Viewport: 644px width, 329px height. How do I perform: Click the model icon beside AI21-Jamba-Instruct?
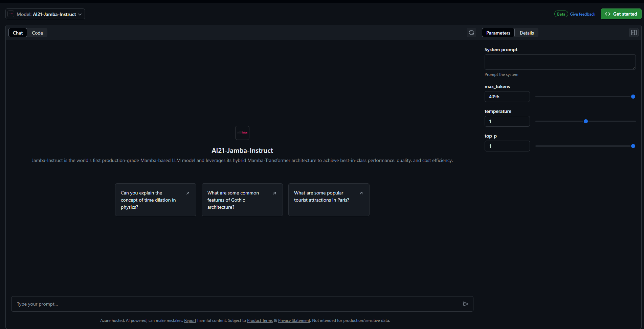coord(11,14)
